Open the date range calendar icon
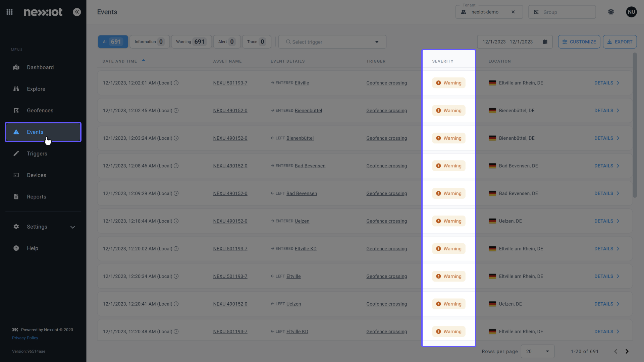 pos(545,42)
